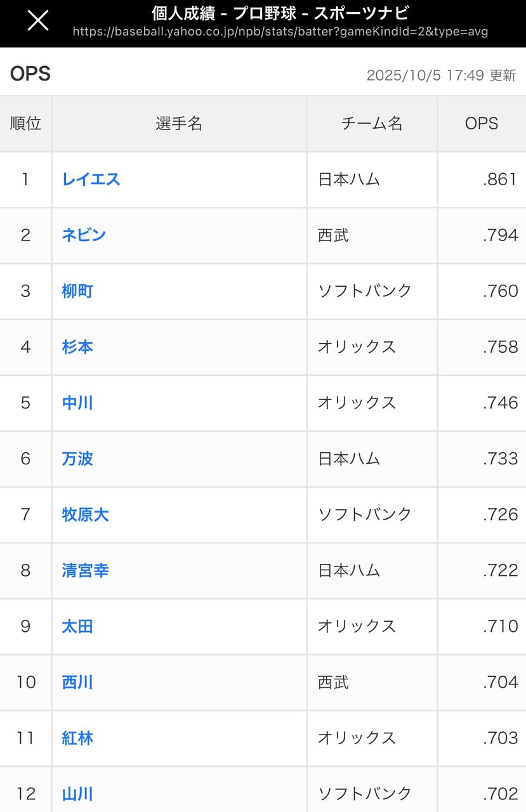The height and width of the screenshot is (812, 526).
Task: Tap 西川 player name
Action: (x=77, y=683)
